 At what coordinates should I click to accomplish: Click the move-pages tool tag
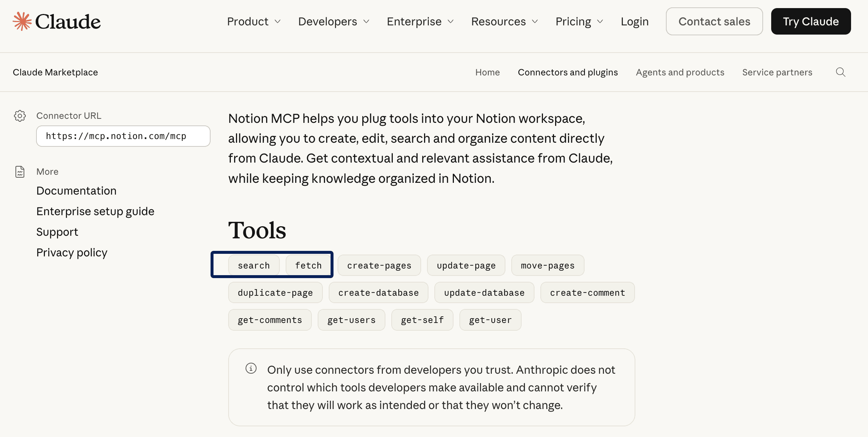click(x=548, y=265)
